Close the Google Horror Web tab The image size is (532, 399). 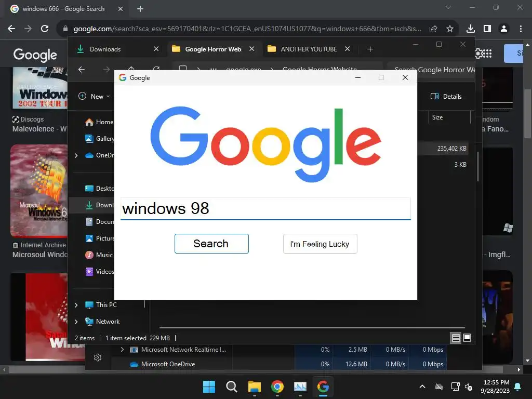[252, 49]
